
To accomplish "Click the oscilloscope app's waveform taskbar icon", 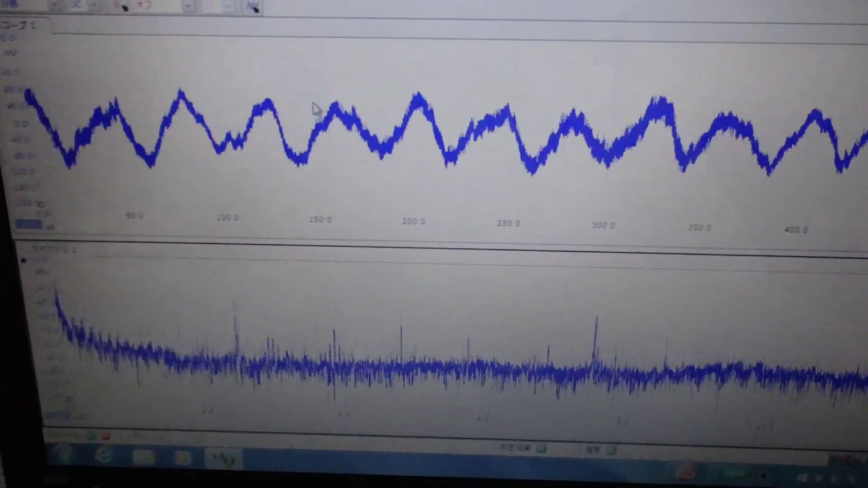I will pyautogui.click(x=224, y=459).
